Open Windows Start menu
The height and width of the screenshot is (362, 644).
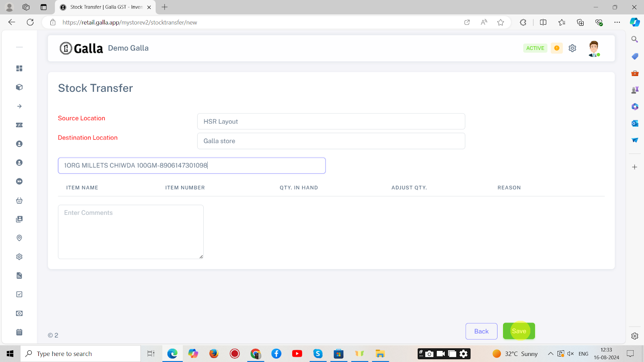coord(10,354)
